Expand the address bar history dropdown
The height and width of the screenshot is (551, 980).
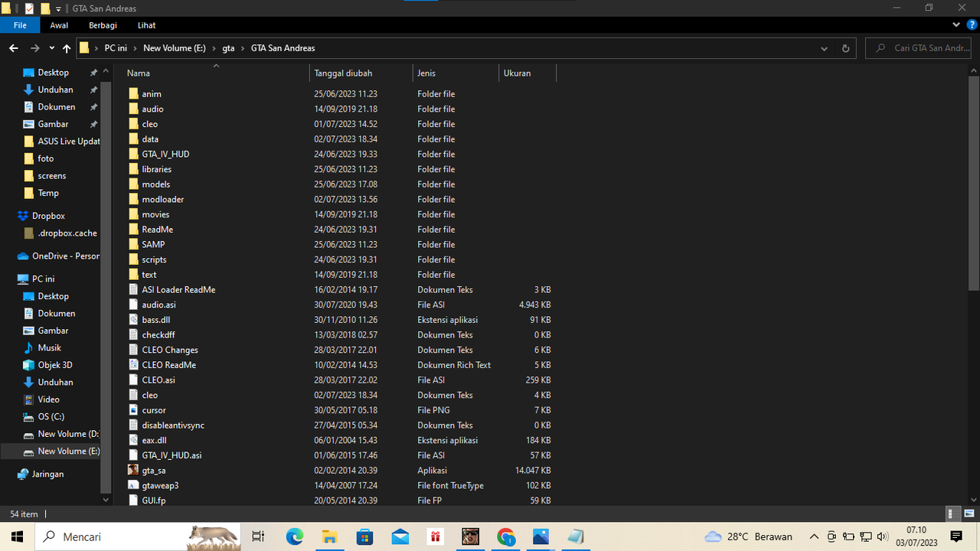point(824,48)
